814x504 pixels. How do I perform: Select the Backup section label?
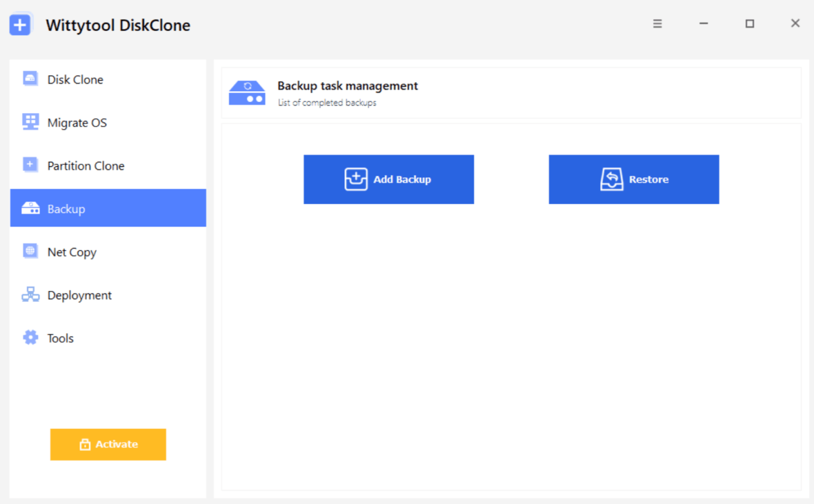click(66, 209)
